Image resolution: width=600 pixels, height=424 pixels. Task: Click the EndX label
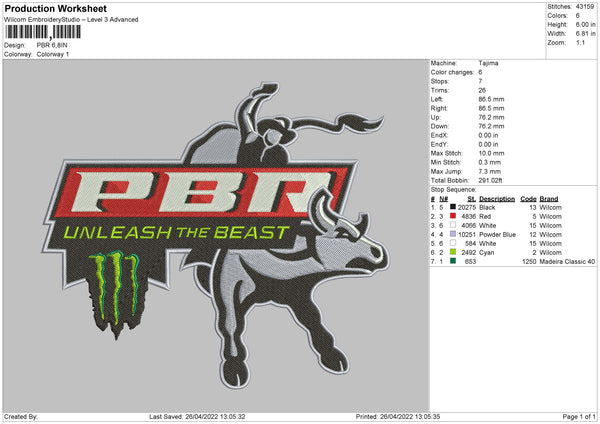439,135
